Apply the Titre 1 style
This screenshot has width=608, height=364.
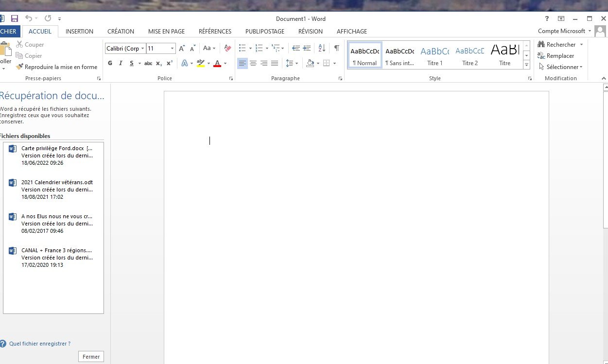pos(435,55)
